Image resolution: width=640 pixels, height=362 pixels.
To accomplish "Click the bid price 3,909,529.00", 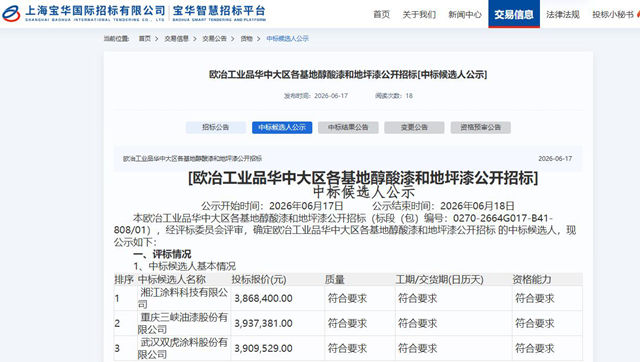I will [263, 348].
